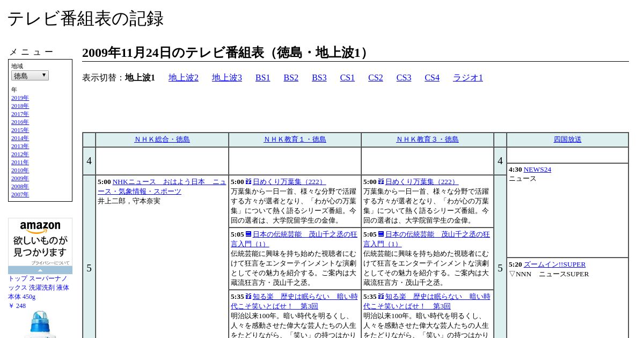
Task: Switch to the CS3 listing
Action: coord(404,78)
